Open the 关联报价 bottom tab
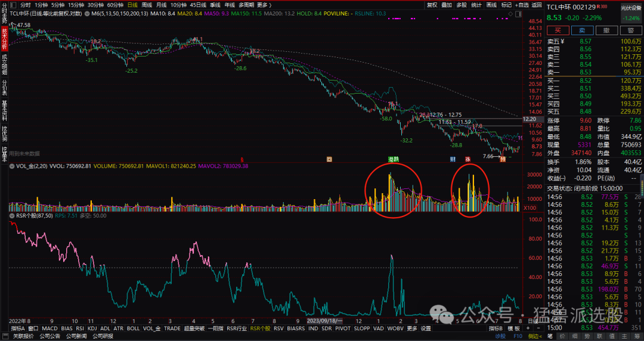 (23, 336)
